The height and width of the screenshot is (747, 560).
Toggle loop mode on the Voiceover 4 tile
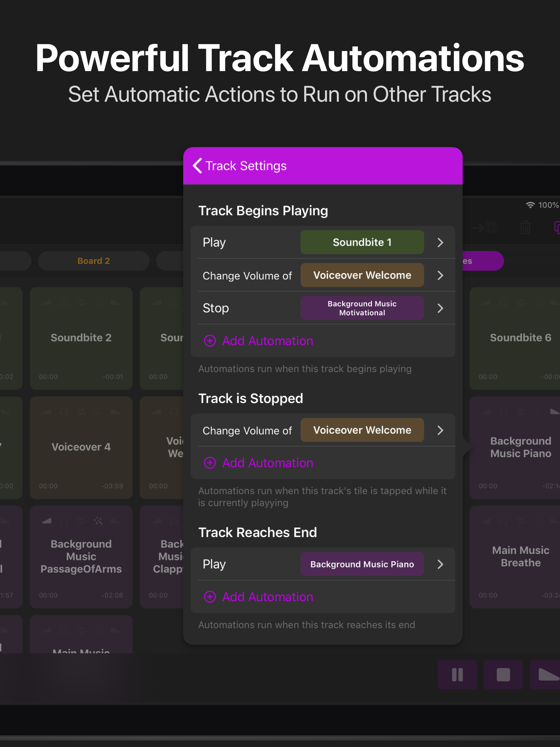coord(81,412)
